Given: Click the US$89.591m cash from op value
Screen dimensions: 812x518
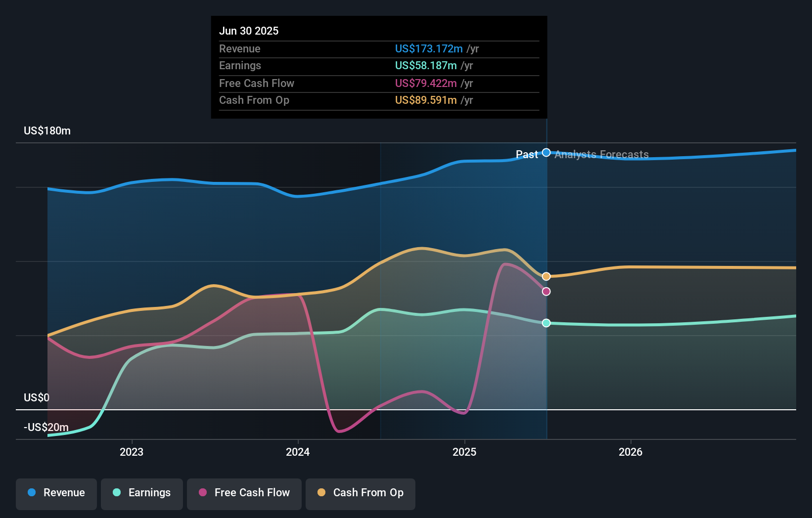Looking at the screenshot, I should pos(426,100).
